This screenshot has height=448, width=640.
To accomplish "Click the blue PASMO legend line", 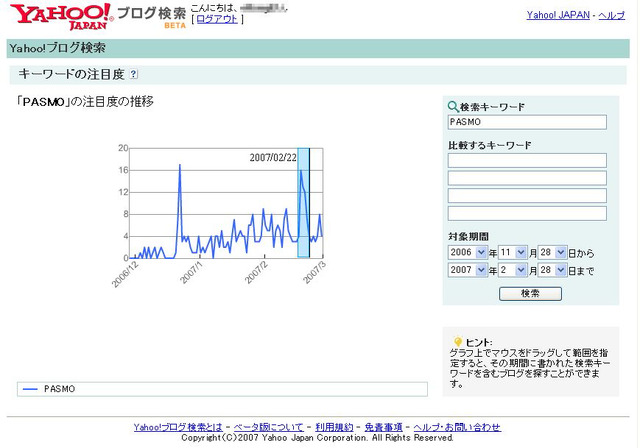I will pyautogui.click(x=30, y=389).
